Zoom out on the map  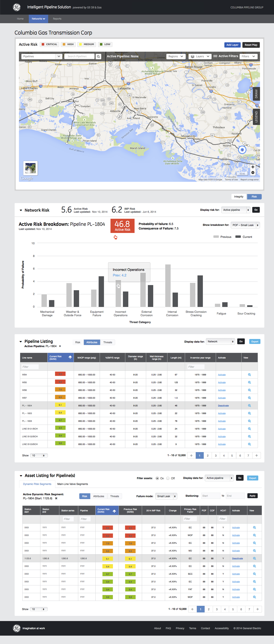[x=253, y=173]
